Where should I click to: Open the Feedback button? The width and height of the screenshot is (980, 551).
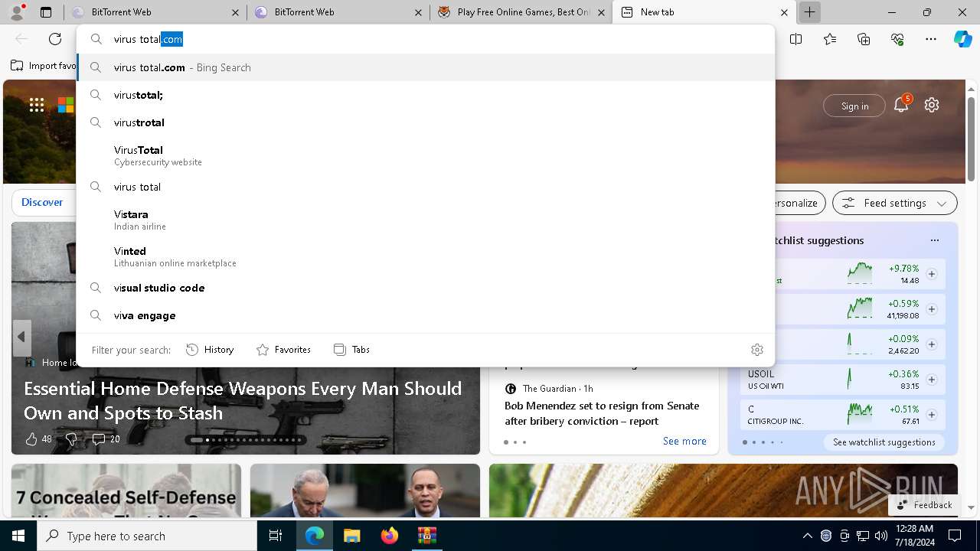point(924,505)
